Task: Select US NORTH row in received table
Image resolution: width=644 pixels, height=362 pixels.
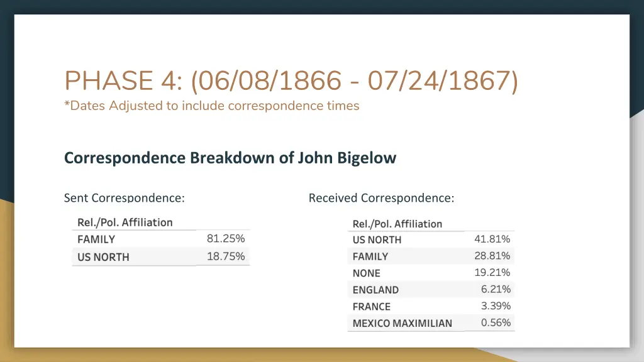Action: tap(431, 239)
